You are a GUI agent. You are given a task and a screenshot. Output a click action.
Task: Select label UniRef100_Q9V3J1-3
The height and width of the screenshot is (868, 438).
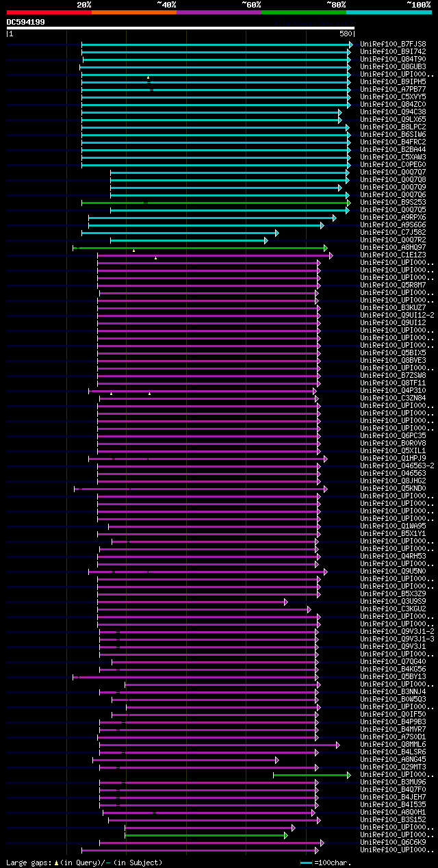click(x=397, y=639)
